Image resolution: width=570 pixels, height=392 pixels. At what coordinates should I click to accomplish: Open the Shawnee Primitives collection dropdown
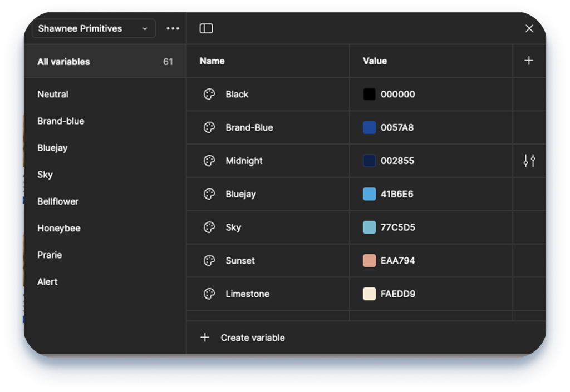click(93, 29)
